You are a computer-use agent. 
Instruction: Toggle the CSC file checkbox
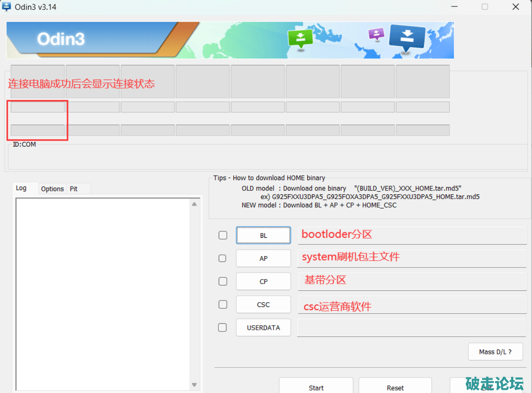[x=223, y=304]
